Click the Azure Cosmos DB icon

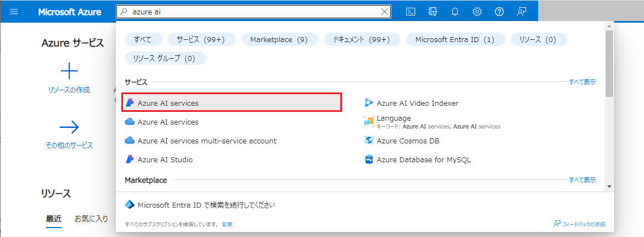(369, 141)
